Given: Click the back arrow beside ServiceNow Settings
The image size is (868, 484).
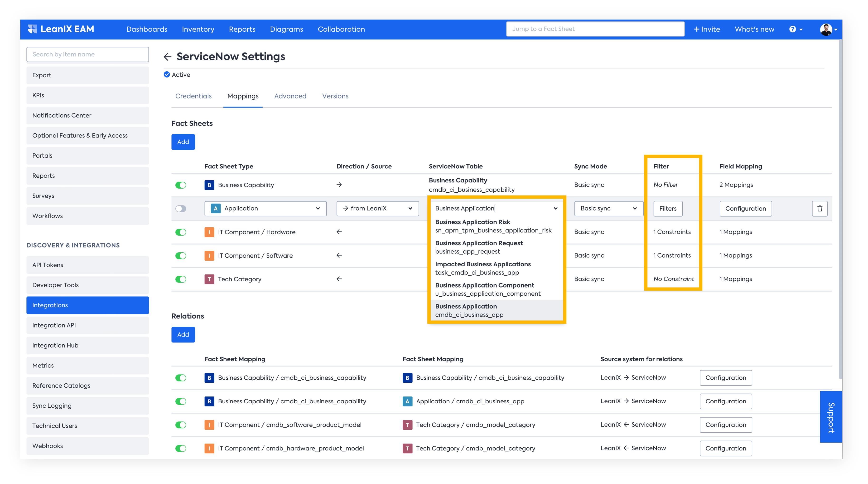Looking at the screenshot, I should [168, 57].
